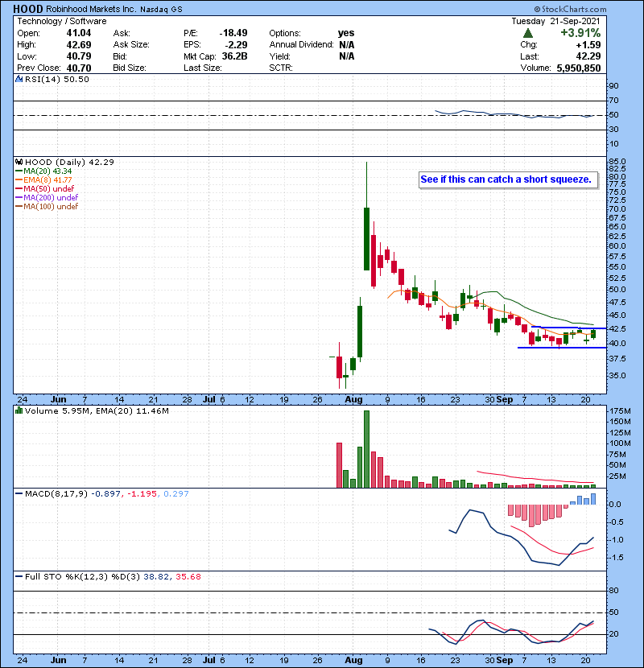This screenshot has height=668, width=644.
Task: Click the Aug label on the price chart axis
Action: pos(353,400)
